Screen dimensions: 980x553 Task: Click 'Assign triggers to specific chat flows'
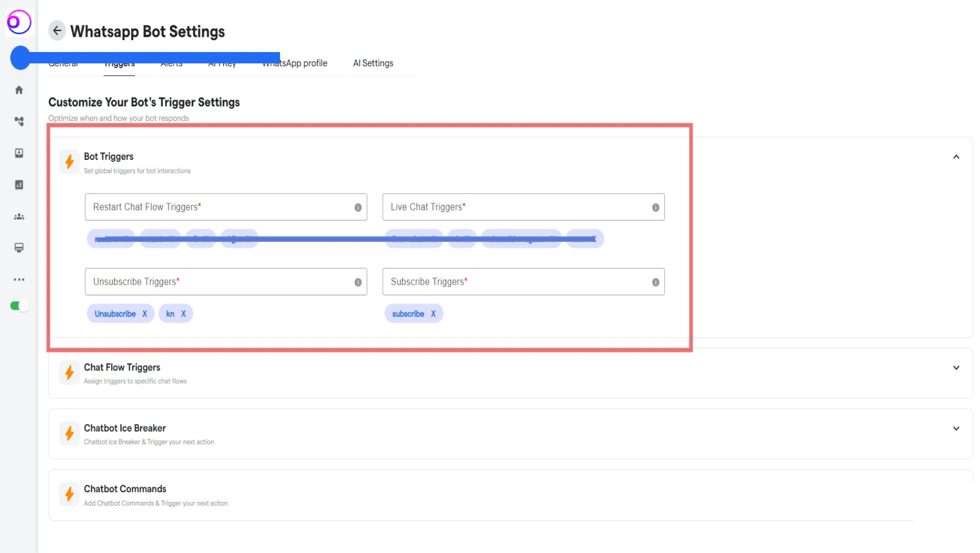(135, 381)
